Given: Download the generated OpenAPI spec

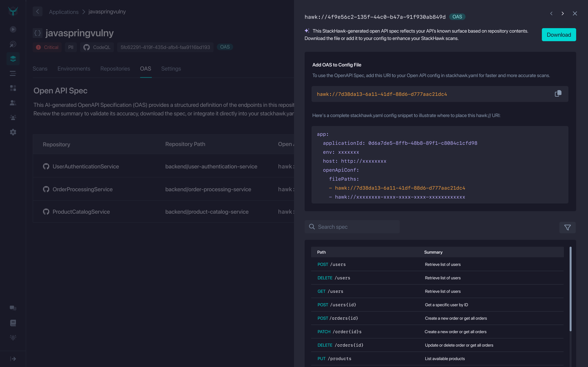Looking at the screenshot, I should coord(559,34).
